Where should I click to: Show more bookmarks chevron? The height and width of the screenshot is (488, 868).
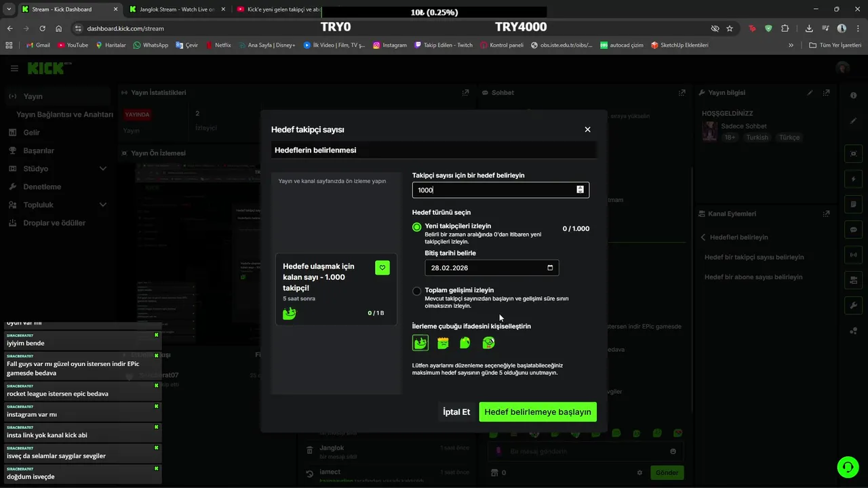pos(791,45)
